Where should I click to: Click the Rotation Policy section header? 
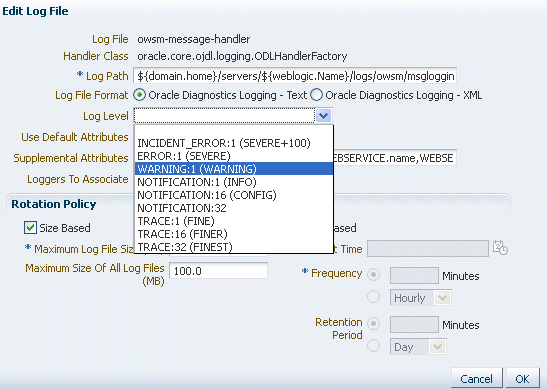click(x=54, y=204)
